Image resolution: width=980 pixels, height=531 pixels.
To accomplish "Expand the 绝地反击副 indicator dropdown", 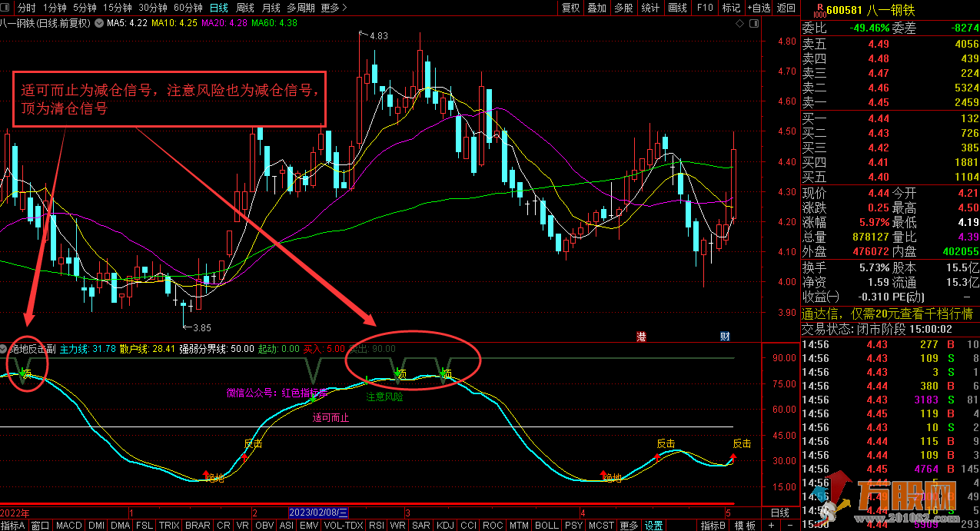I will (5, 348).
